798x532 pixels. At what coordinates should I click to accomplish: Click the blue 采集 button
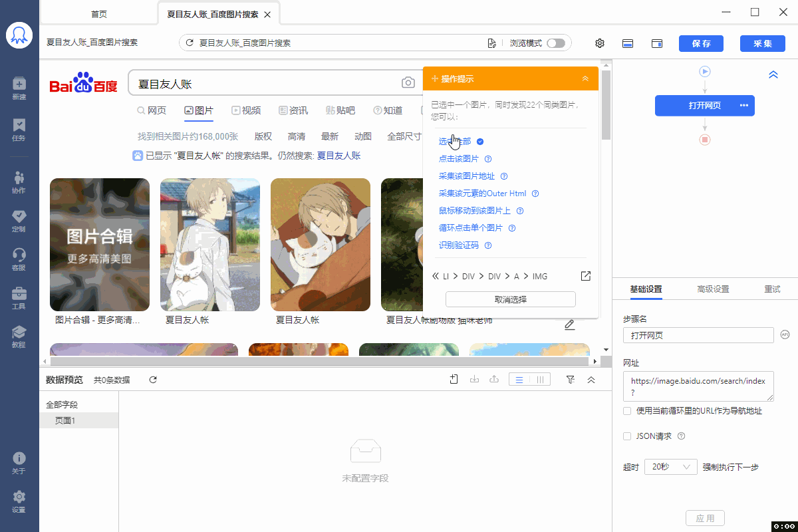pos(763,43)
